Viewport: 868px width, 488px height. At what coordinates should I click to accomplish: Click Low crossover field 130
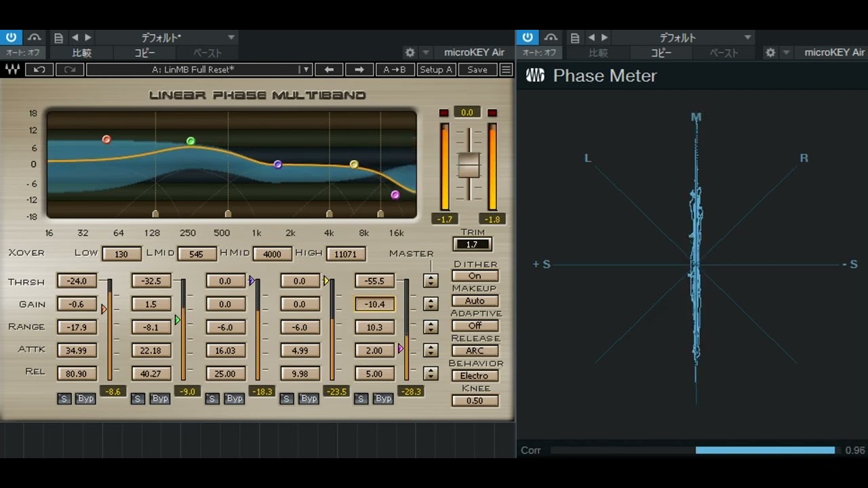click(x=122, y=254)
